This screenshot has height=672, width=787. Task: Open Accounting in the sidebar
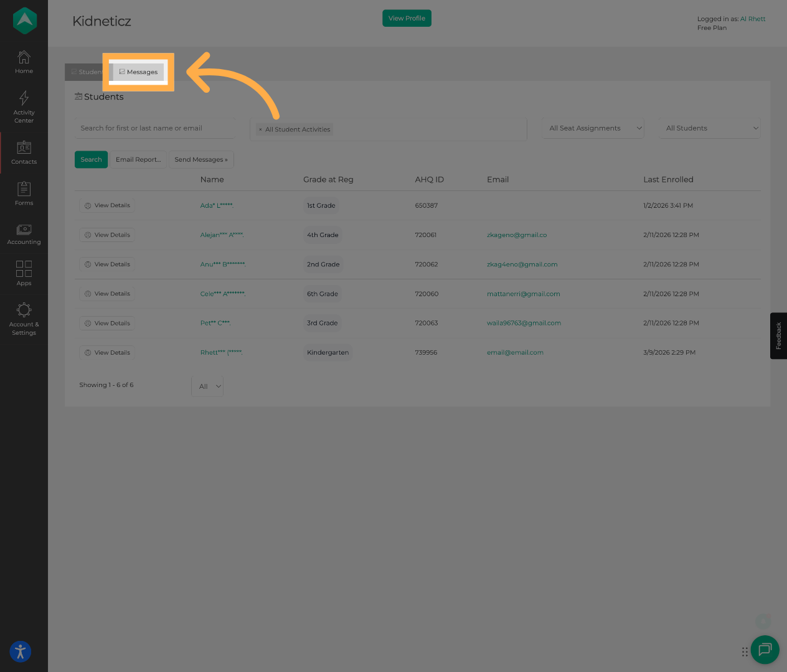coord(24,234)
